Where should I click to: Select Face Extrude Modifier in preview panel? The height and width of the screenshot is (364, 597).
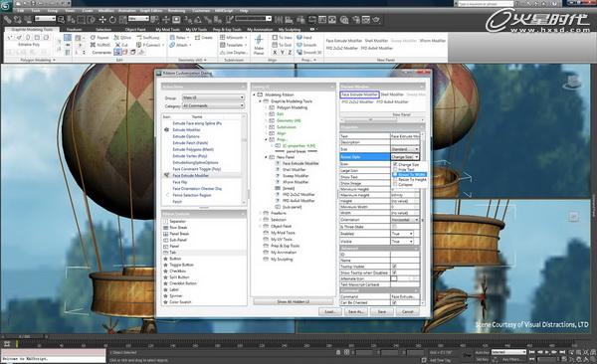(x=359, y=94)
